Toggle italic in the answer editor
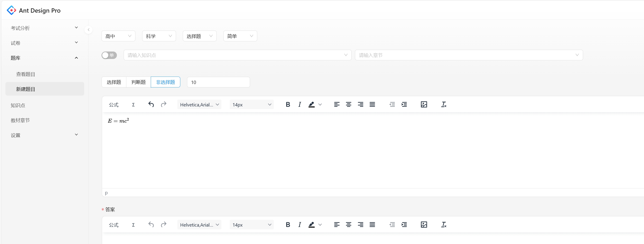 (x=299, y=225)
